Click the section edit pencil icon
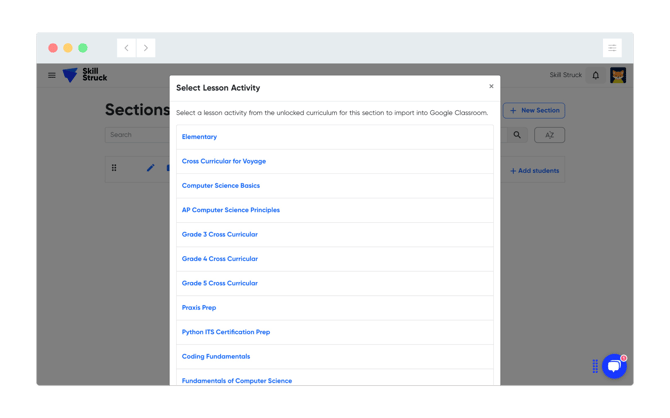 coord(150,168)
